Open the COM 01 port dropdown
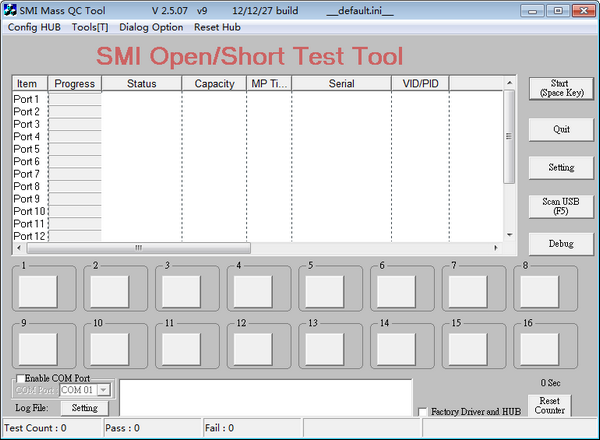This screenshot has width=600, height=440. point(103,390)
